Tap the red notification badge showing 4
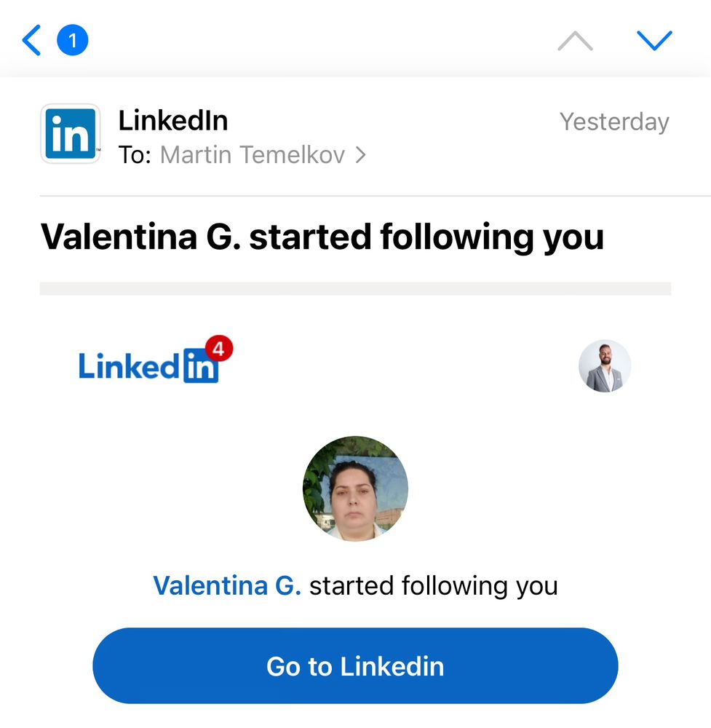The image size is (711, 728). pyautogui.click(x=219, y=350)
